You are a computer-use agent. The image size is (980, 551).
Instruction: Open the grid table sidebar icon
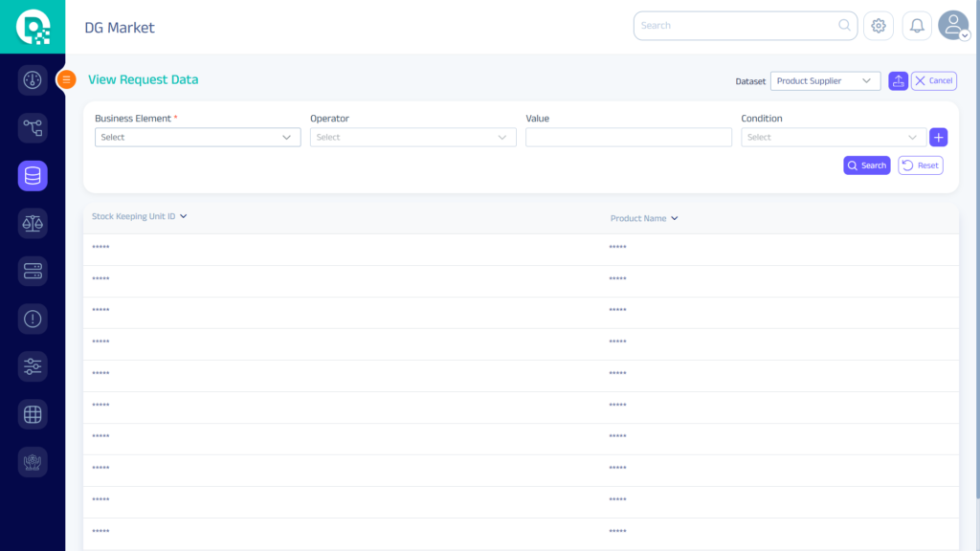click(x=33, y=414)
